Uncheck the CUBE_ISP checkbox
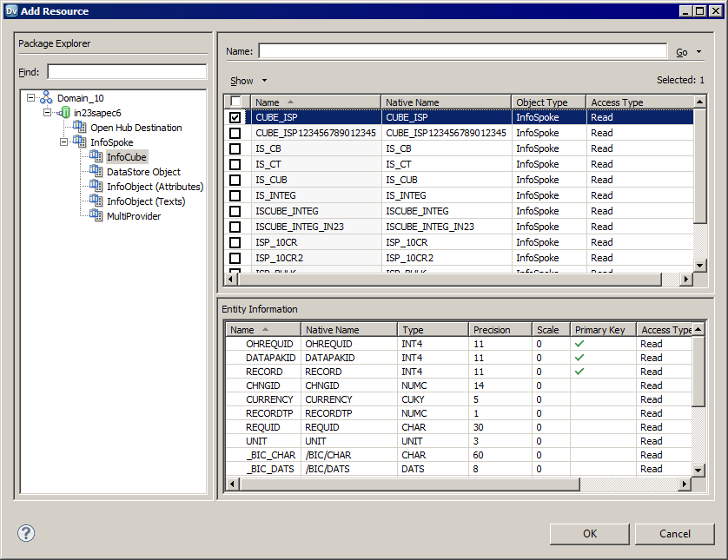The width and height of the screenshot is (728, 560). tap(235, 117)
